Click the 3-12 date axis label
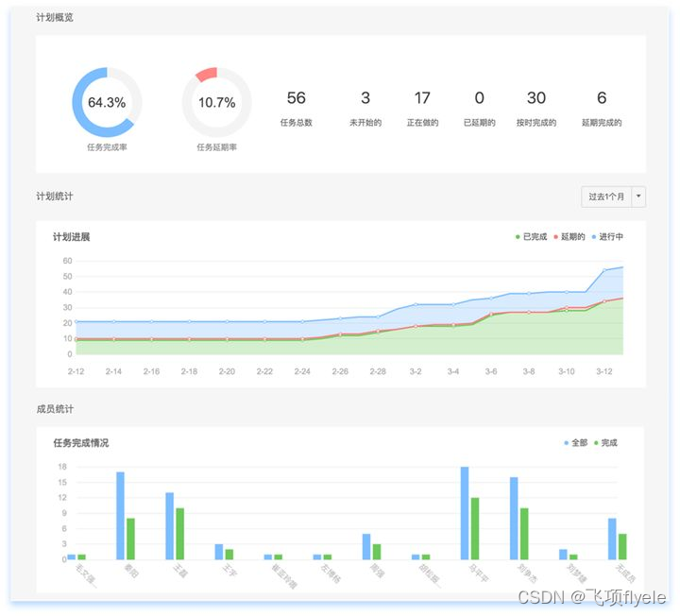 pyautogui.click(x=604, y=371)
